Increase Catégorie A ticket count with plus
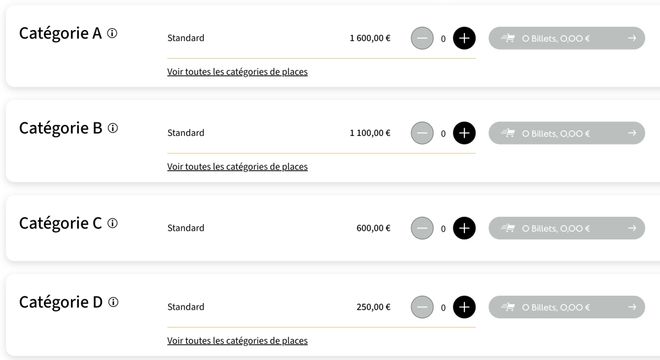This screenshot has height=360, width=660. [464, 38]
